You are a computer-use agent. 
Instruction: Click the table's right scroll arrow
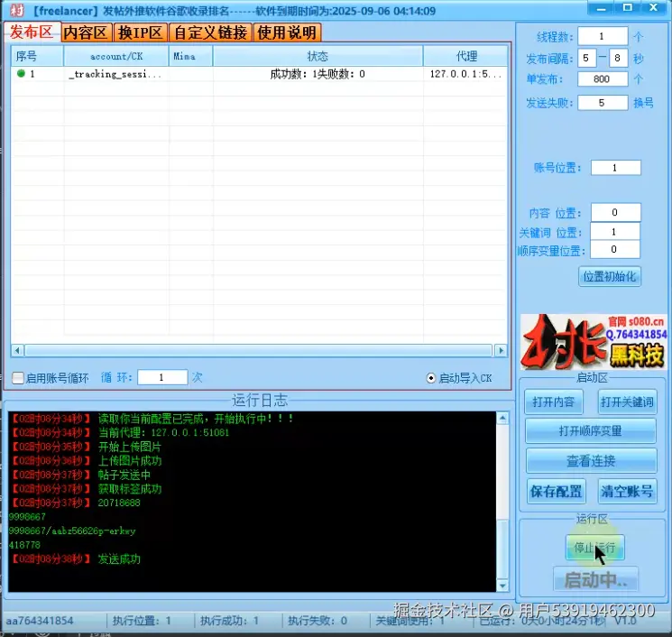[x=501, y=351]
